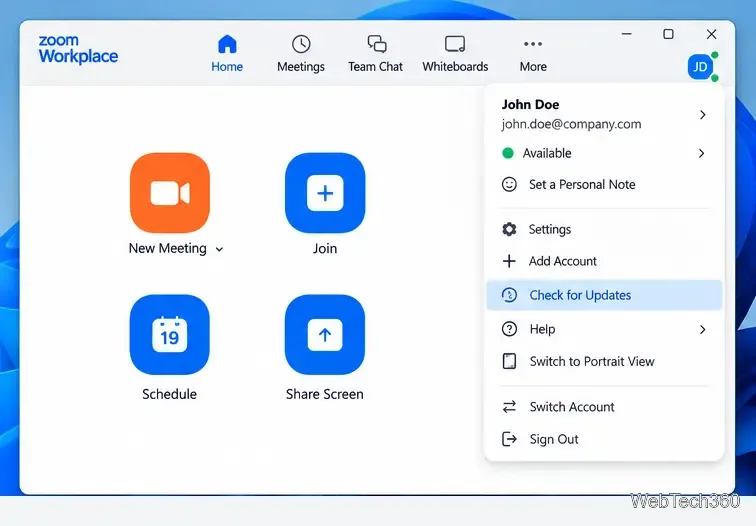Click the Schedule label text
Screen dimensions: 756x526
[x=169, y=394]
